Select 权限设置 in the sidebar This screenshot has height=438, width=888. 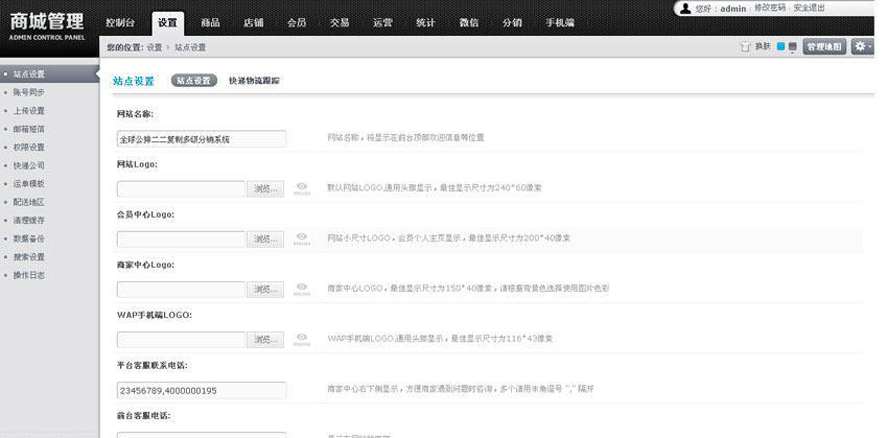tap(29, 147)
